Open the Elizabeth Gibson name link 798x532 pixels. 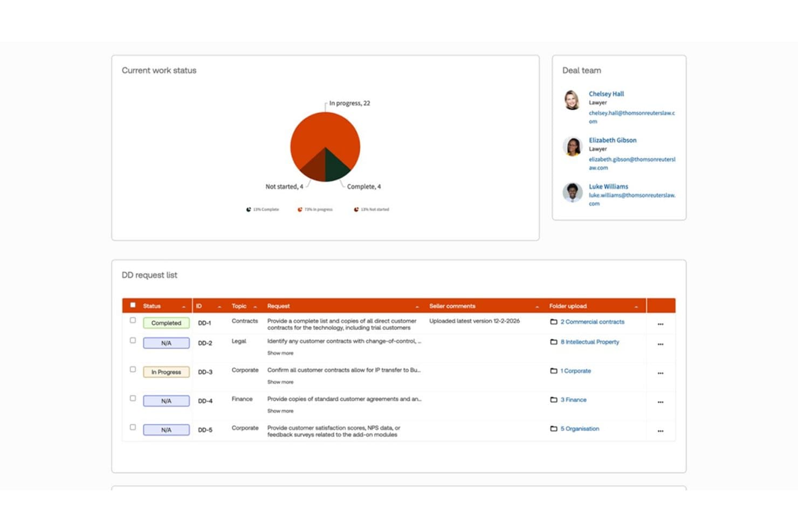tap(613, 140)
